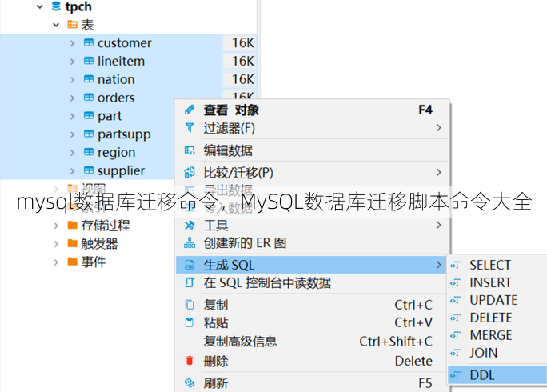547x392 pixels.
Task: Select SELECT from the SQL submenu
Action: pos(497,265)
